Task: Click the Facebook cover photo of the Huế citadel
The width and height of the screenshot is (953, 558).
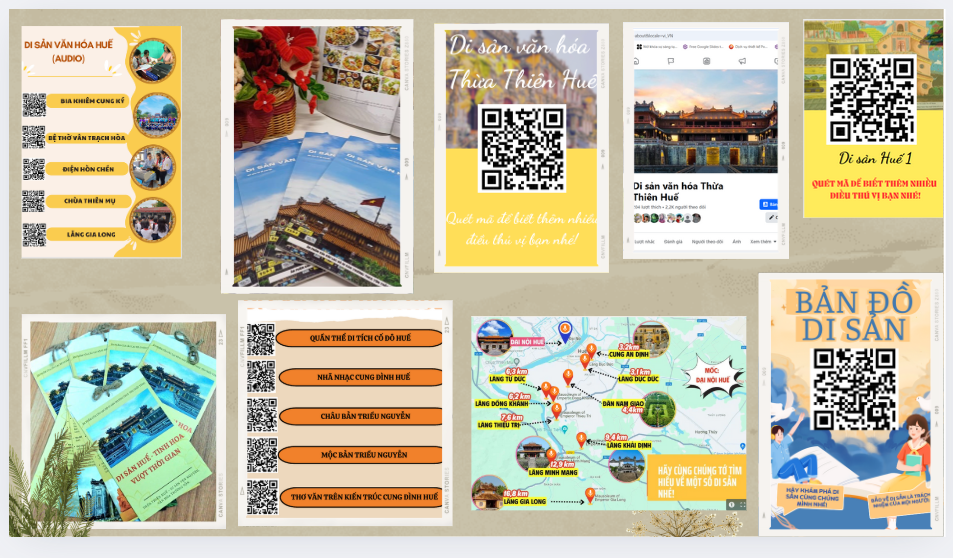Action: (706, 121)
